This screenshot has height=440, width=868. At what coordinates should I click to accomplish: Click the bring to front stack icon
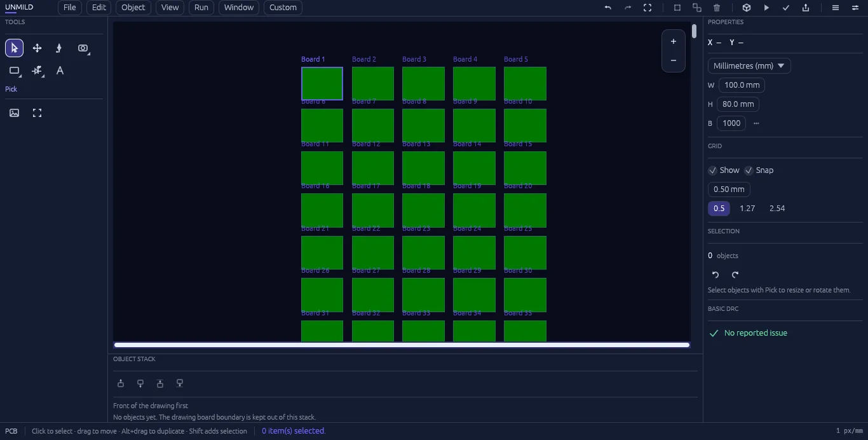click(160, 383)
